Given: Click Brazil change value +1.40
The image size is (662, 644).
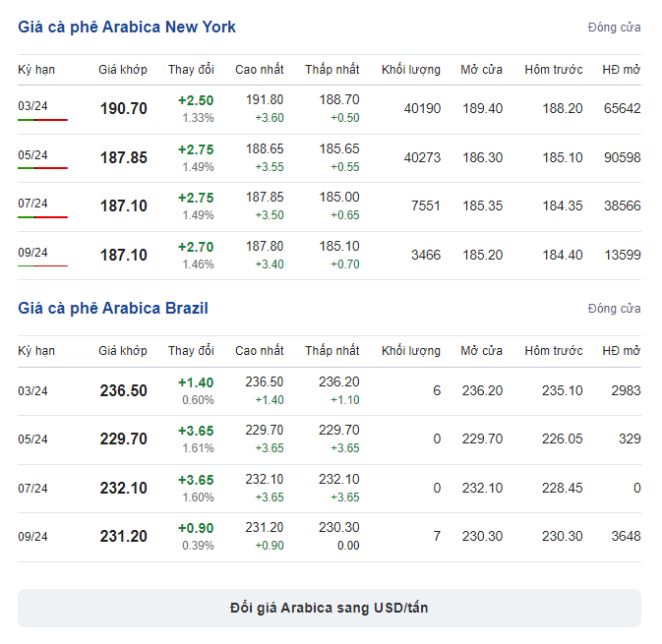Looking at the screenshot, I should click(196, 382).
